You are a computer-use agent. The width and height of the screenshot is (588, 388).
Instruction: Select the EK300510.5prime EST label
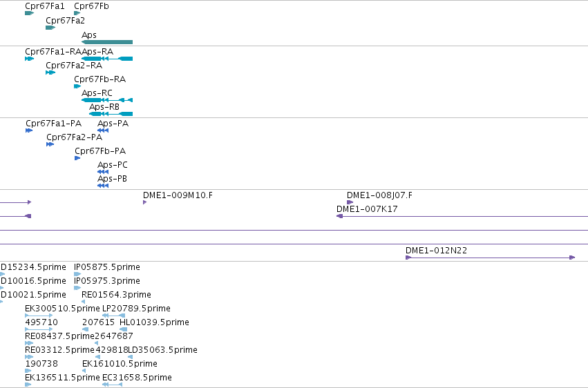point(62,309)
